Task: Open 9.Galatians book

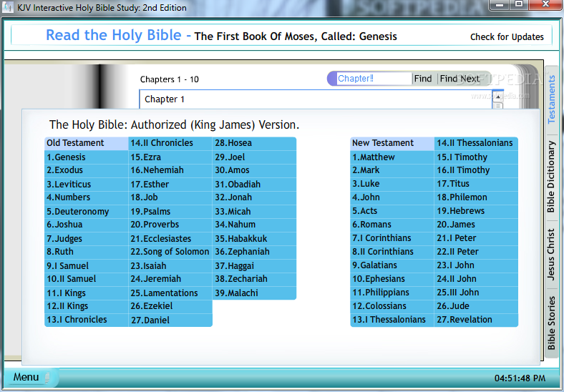Action: [x=392, y=266]
